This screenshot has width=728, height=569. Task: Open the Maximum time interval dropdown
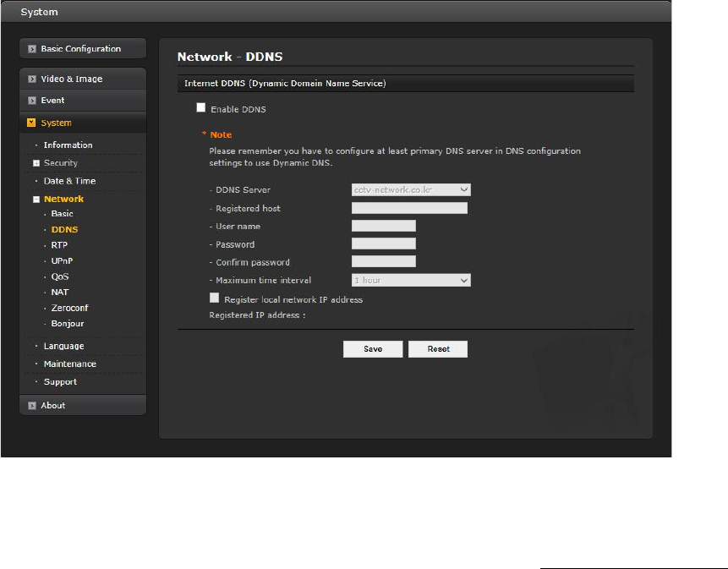tap(411, 281)
